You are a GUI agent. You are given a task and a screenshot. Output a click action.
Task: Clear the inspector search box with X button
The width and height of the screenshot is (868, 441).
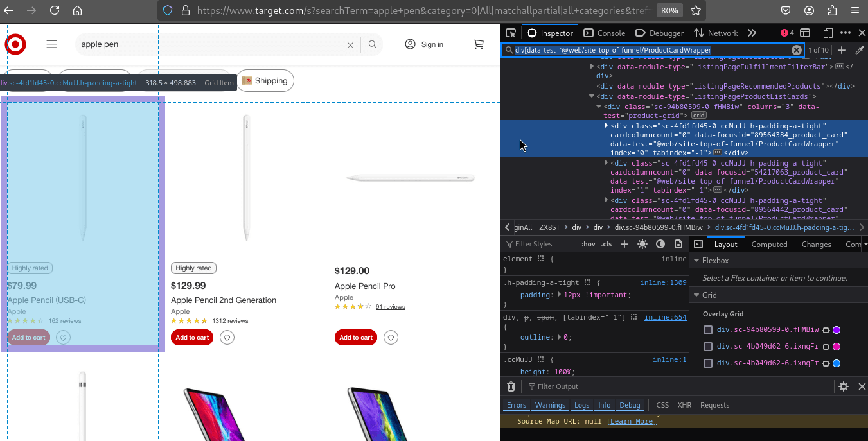tap(797, 50)
